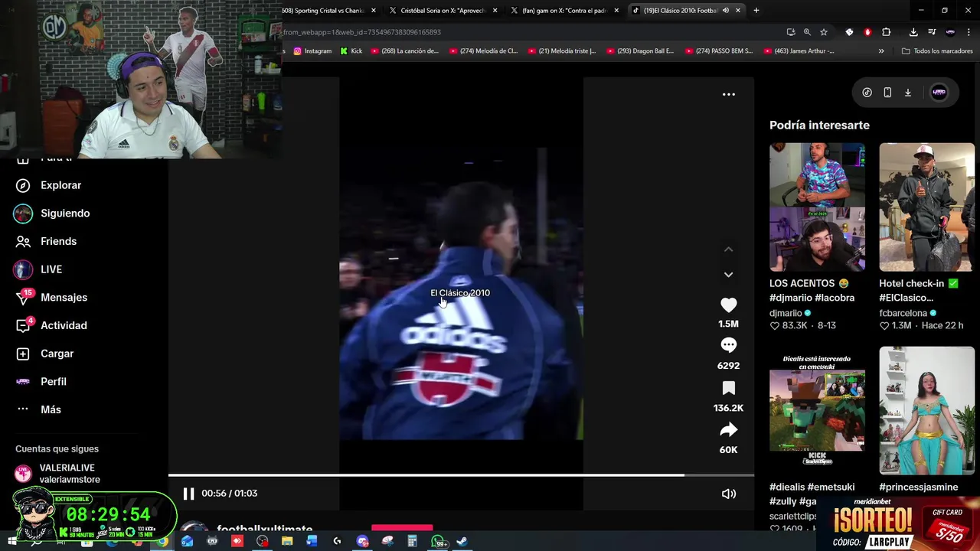Open File Explorer from the taskbar
Screen dimensions: 980x551
pos(287,541)
